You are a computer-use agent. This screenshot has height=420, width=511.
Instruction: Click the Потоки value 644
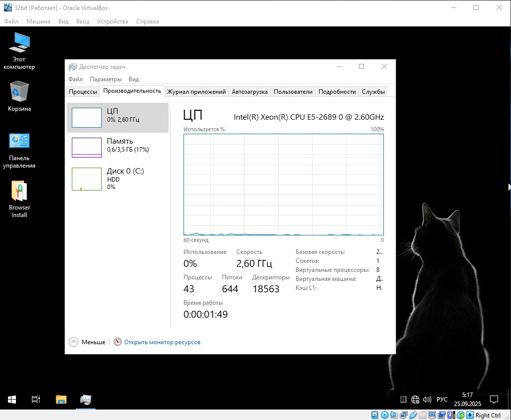coord(230,289)
